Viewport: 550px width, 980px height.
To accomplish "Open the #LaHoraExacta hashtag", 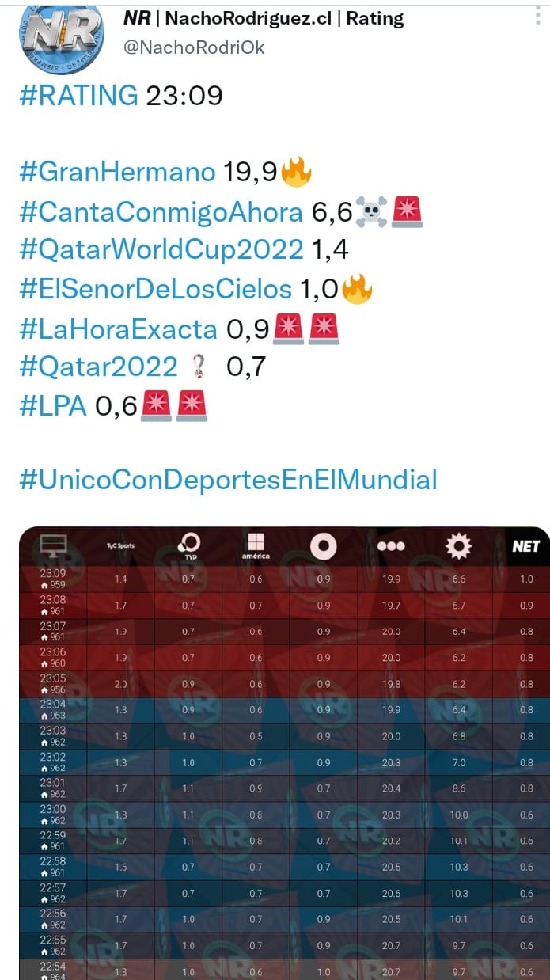I will [118, 328].
